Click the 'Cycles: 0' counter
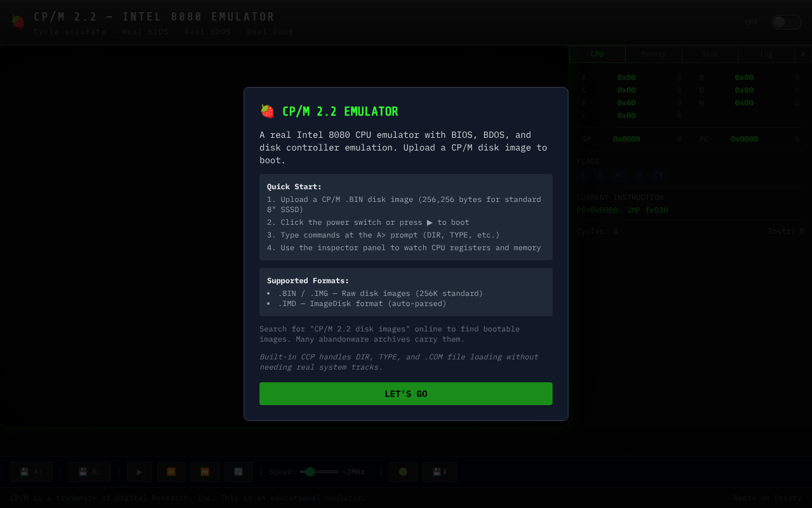The image size is (812, 508). pos(597,231)
